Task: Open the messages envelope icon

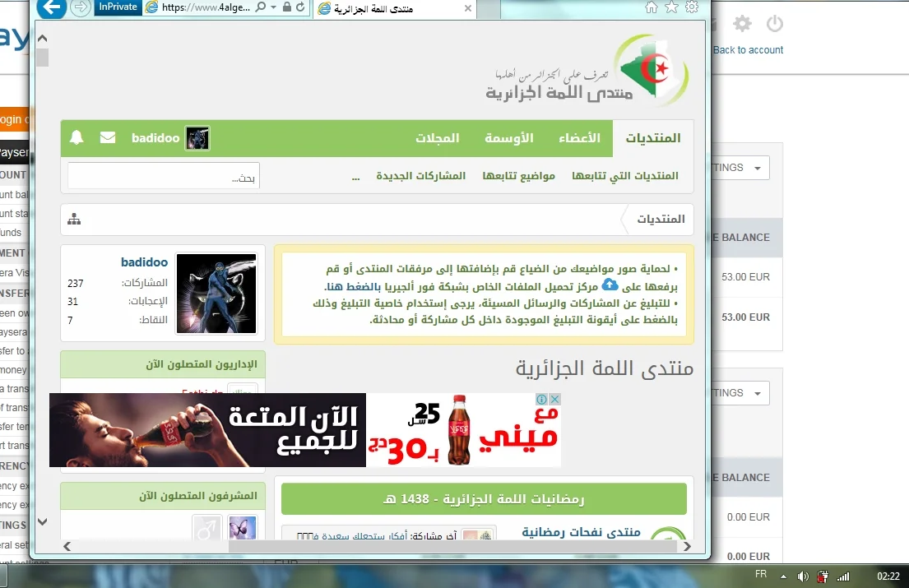Action: click(108, 138)
